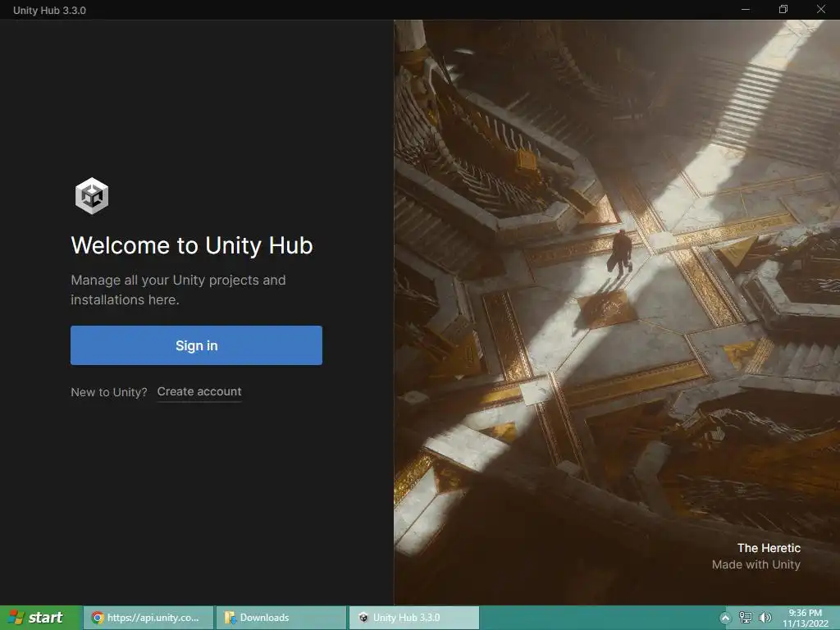
Task: Open the taskbar clock showing 9:36 PM
Action: (806, 618)
